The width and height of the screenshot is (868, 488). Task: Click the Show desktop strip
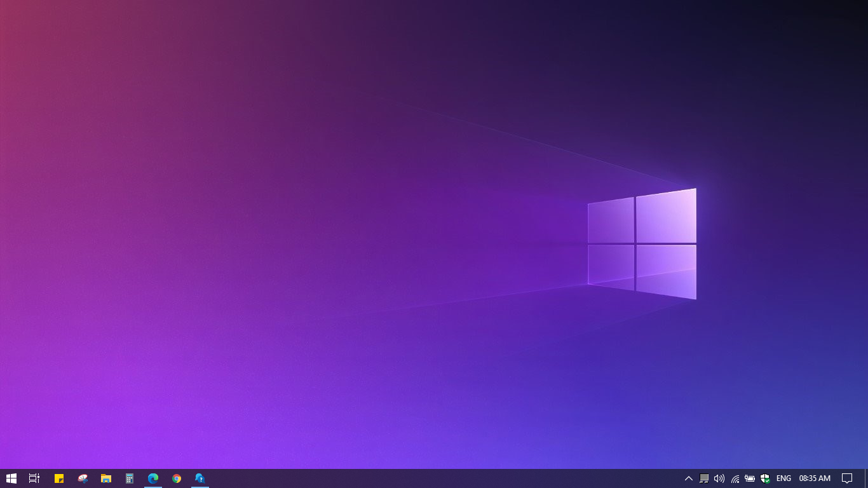tap(866, 478)
